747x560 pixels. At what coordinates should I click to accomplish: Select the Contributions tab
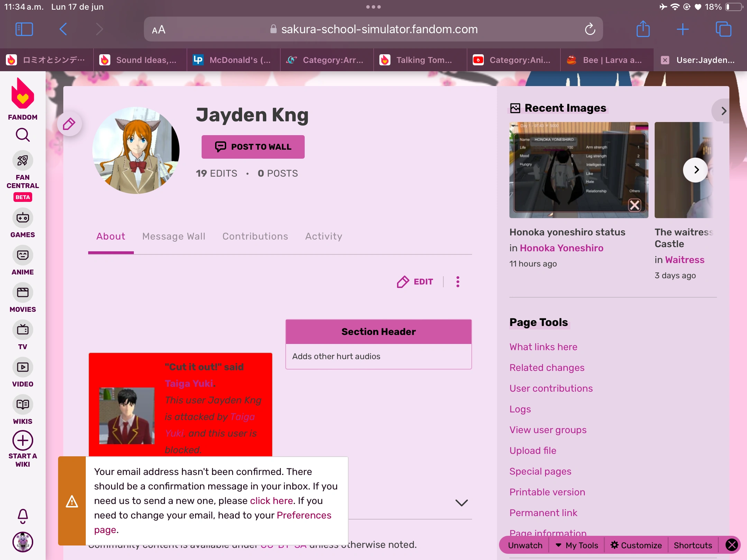pyautogui.click(x=255, y=236)
